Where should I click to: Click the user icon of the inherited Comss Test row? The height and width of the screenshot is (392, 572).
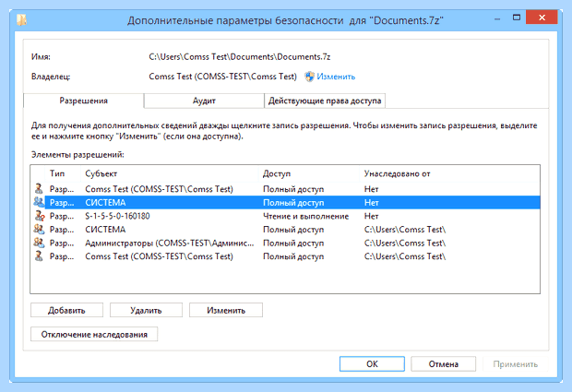coord(39,256)
